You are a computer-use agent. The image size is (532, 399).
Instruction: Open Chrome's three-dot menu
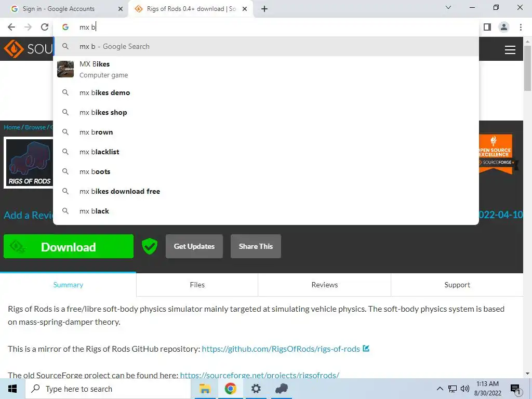[521, 27]
